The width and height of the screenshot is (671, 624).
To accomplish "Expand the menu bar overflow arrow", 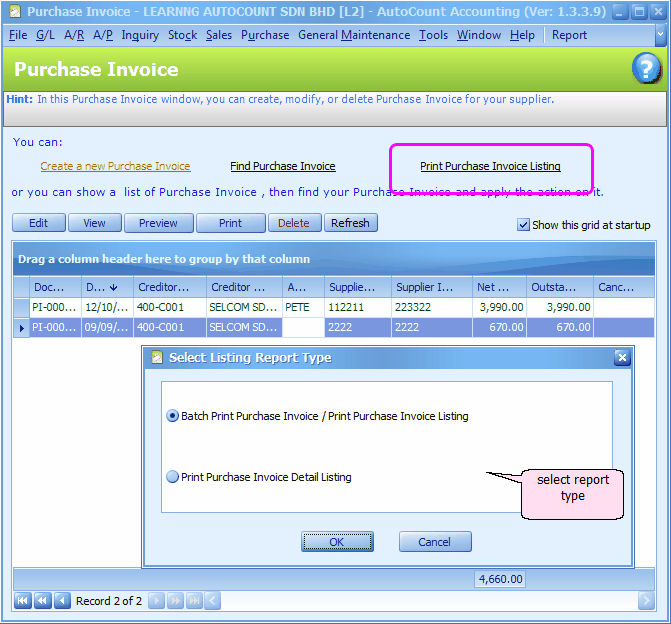I will pos(660,36).
